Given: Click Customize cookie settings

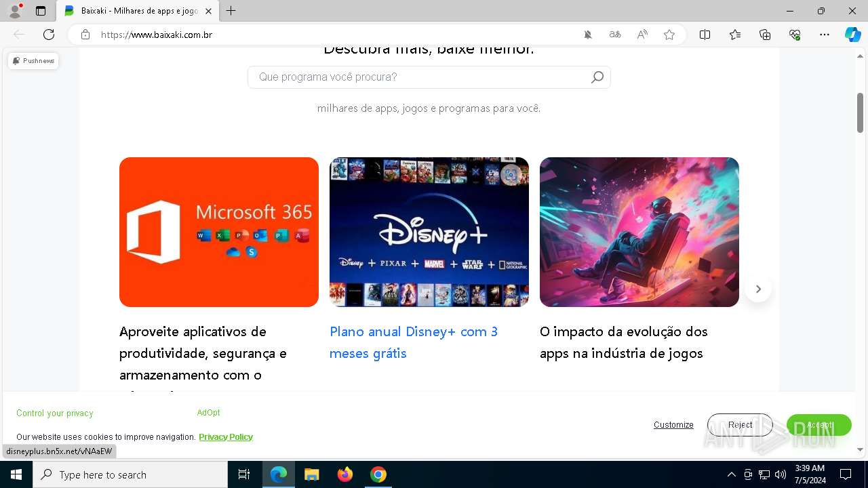Looking at the screenshot, I should coord(673,425).
